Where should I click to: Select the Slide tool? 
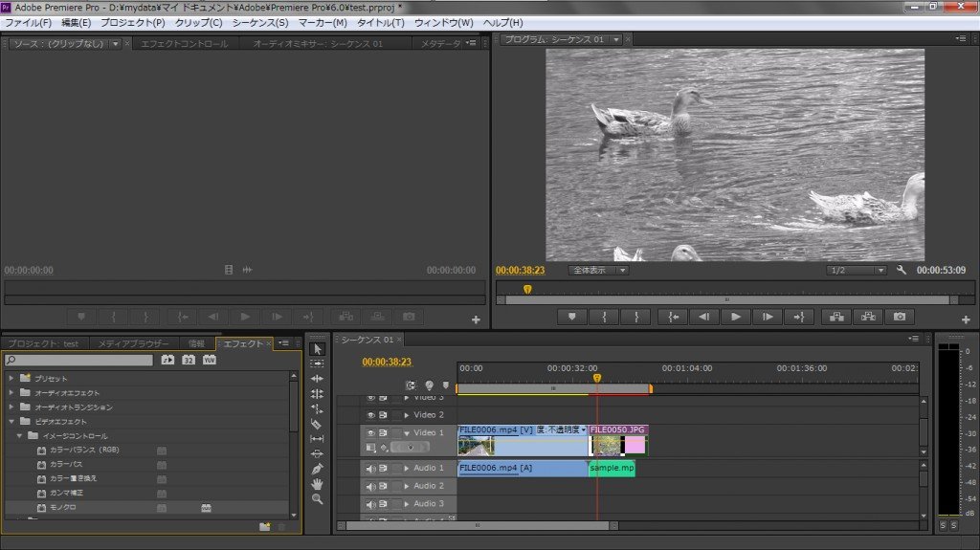[318, 453]
